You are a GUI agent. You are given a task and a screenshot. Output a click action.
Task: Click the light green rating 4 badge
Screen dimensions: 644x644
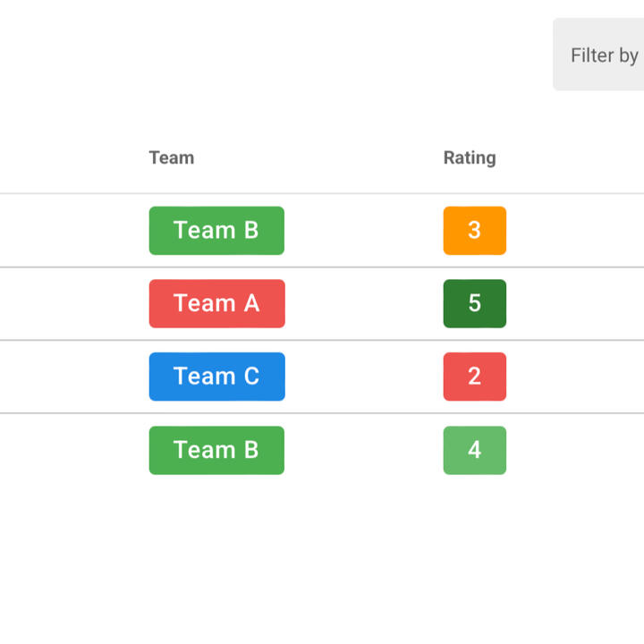tap(474, 450)
